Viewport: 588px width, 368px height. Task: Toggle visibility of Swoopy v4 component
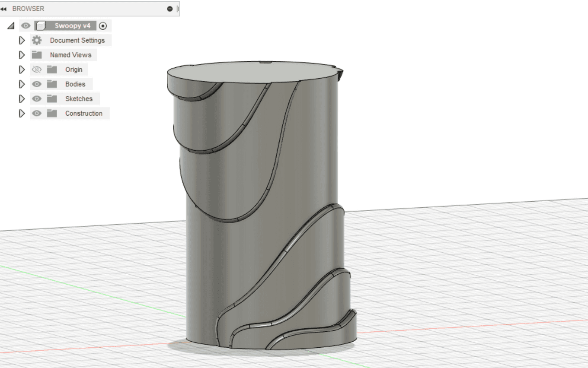(26, 26)
